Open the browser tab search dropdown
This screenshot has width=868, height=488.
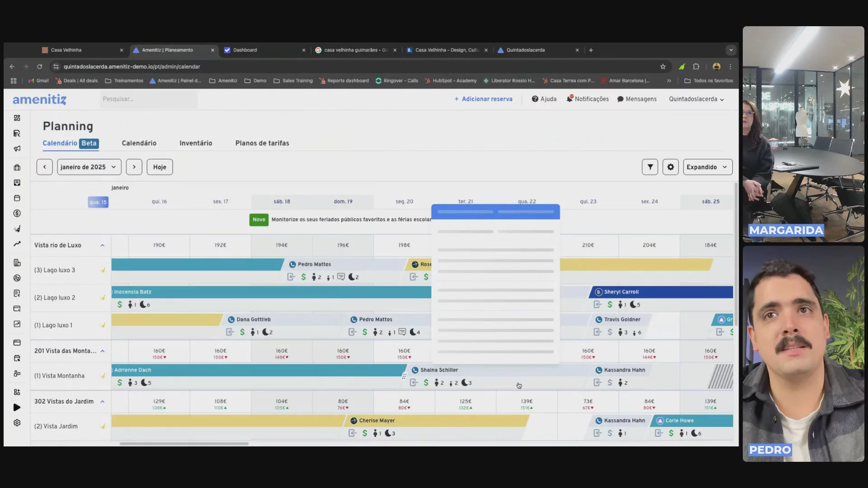click(731, 50)
